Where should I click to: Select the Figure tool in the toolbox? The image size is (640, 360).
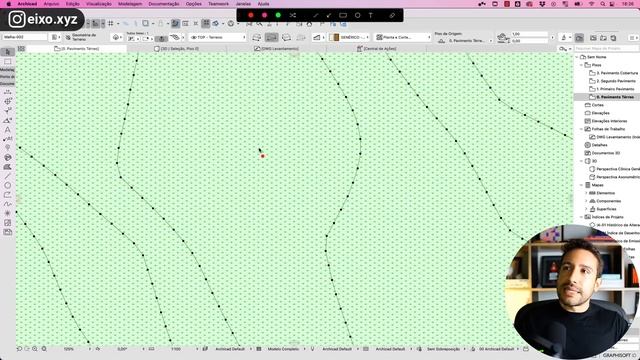coord(7,223)
